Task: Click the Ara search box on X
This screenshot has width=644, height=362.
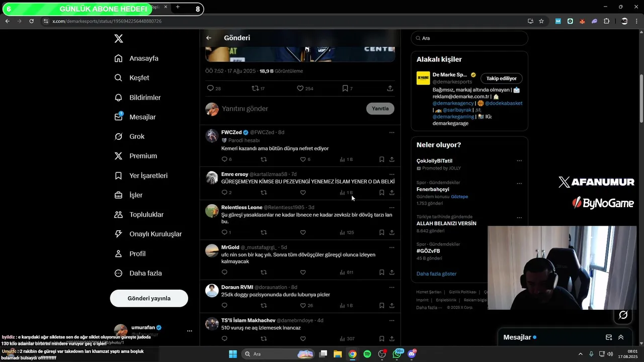Action: click(469, 38)
